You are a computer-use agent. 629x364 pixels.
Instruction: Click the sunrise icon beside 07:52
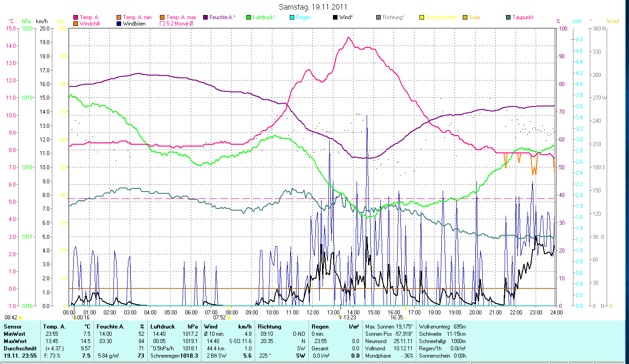tap(229, 318)
